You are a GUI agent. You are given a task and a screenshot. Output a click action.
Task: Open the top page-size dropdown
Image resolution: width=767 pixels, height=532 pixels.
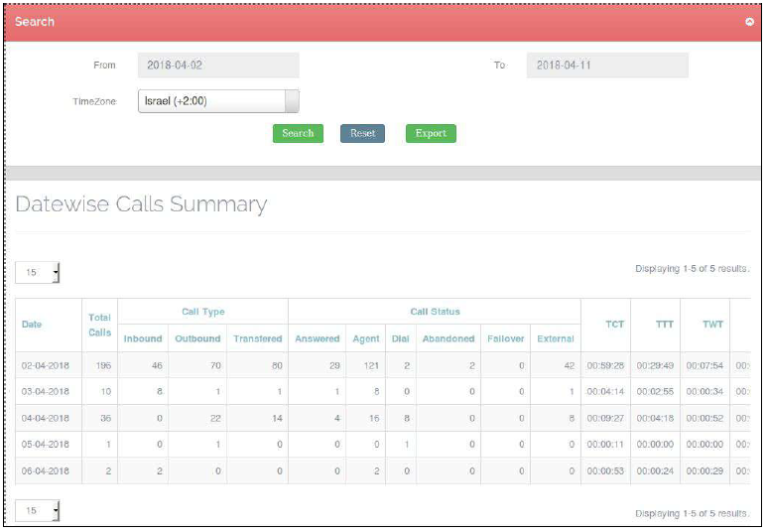39,272
